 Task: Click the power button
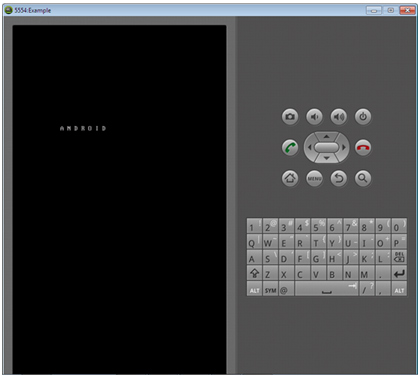(363, 117)
